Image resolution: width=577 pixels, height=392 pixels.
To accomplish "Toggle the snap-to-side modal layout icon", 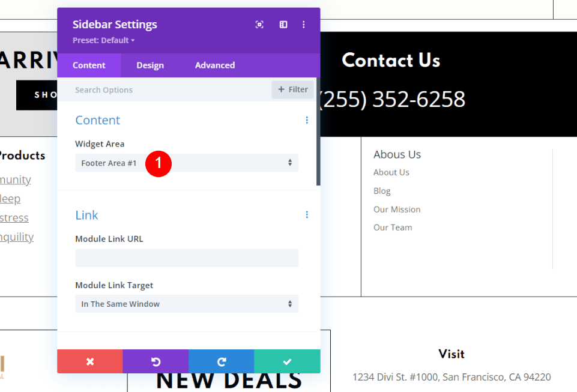I will (283, 24).
